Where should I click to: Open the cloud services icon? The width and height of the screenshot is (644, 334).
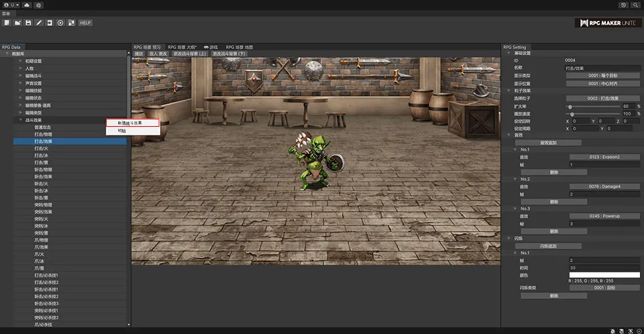tap(26, 5)
